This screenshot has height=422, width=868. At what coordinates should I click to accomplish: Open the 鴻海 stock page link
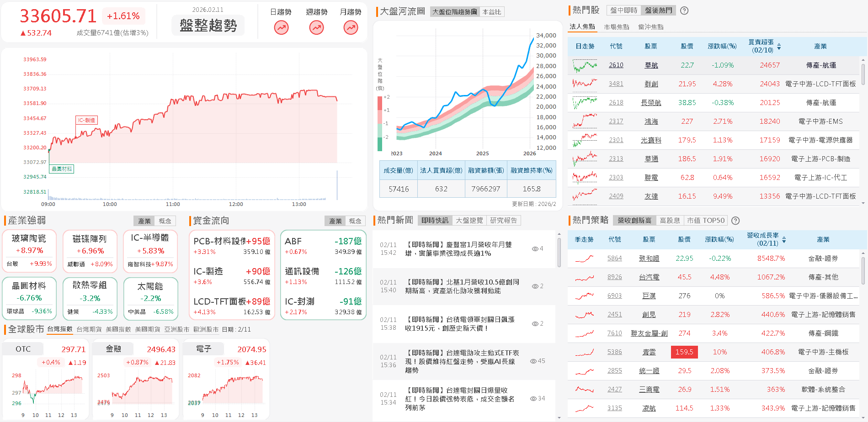651,121
